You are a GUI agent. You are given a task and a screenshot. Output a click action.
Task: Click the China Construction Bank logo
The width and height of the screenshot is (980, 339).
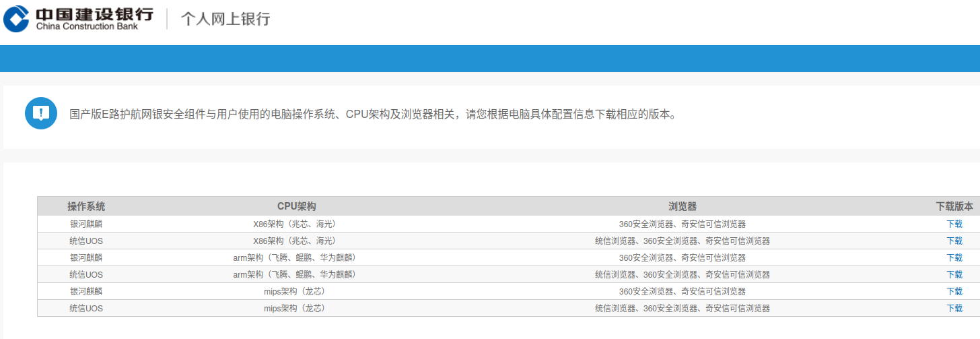pyautogui.click(x=78, y=18)
